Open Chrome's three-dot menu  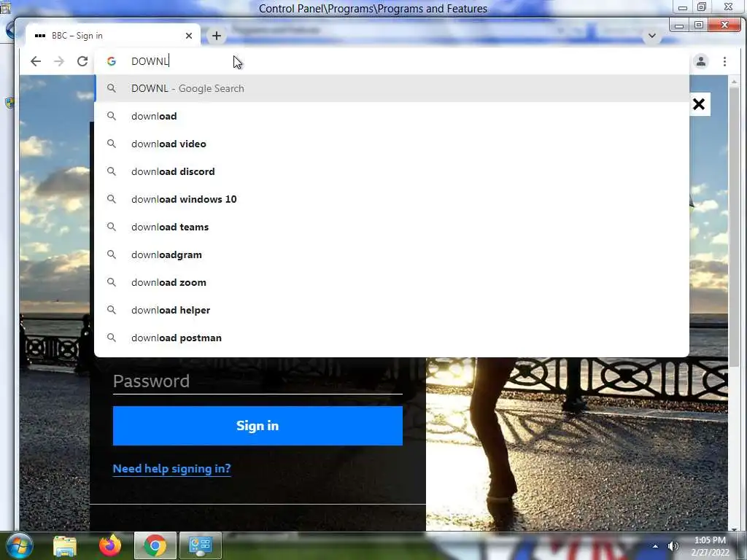[x=724, y=61]
